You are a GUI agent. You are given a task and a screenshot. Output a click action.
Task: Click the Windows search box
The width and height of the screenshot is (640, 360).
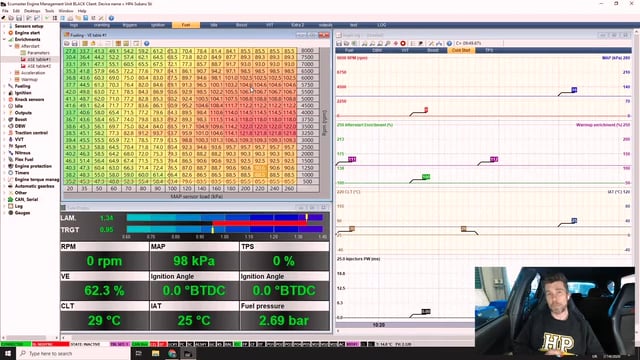[x=73, y=353]
